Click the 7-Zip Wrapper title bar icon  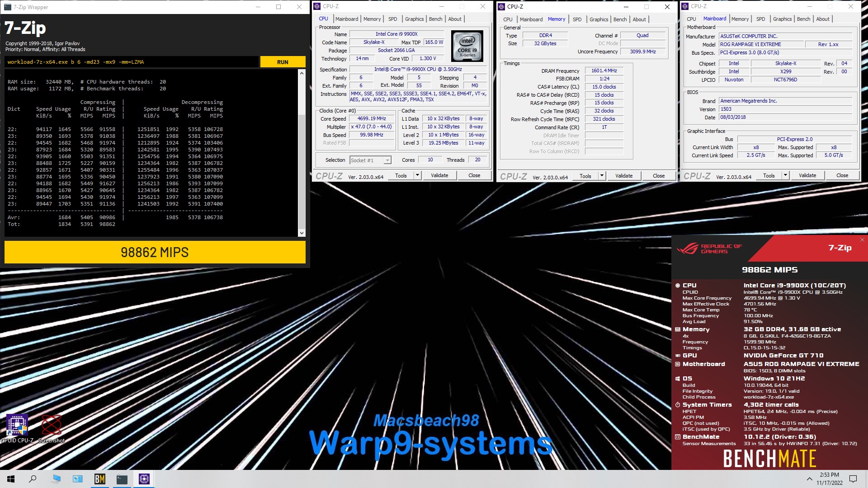point(7,7)
